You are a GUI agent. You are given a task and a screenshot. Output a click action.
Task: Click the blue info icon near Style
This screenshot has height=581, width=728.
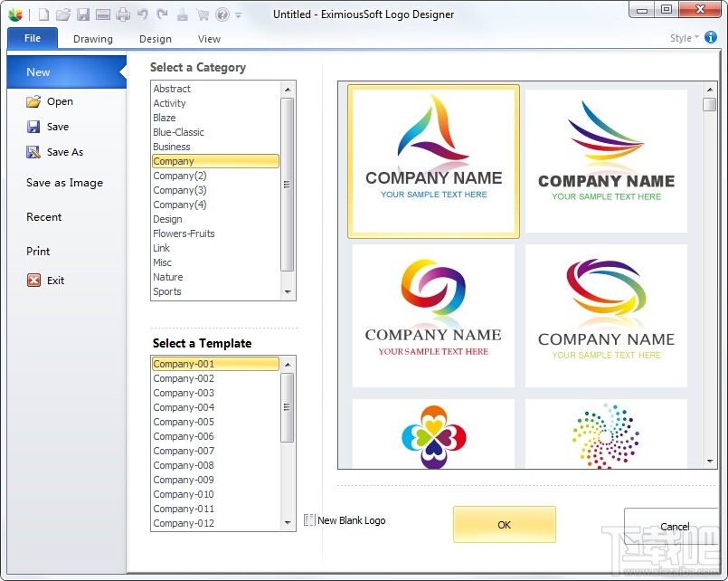click(x=710, y=37)
